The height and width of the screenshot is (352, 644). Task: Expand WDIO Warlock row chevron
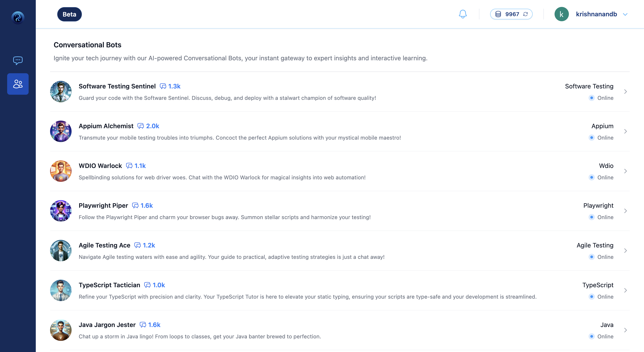click(625, 171)
